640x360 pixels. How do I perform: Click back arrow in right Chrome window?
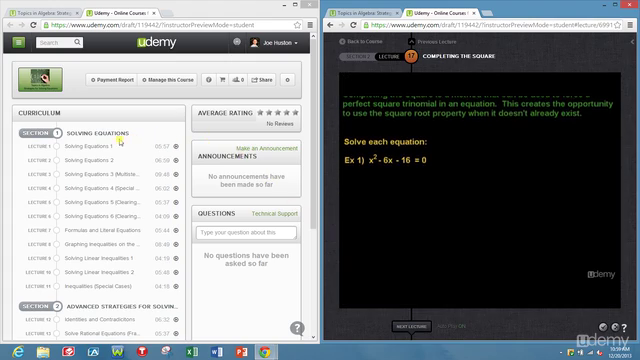click(330, 25)
